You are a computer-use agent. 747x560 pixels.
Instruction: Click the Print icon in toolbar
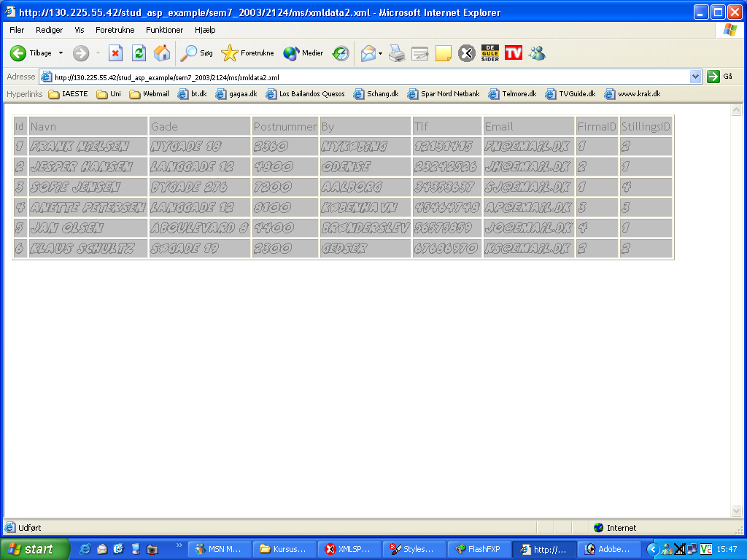[396, 53]
